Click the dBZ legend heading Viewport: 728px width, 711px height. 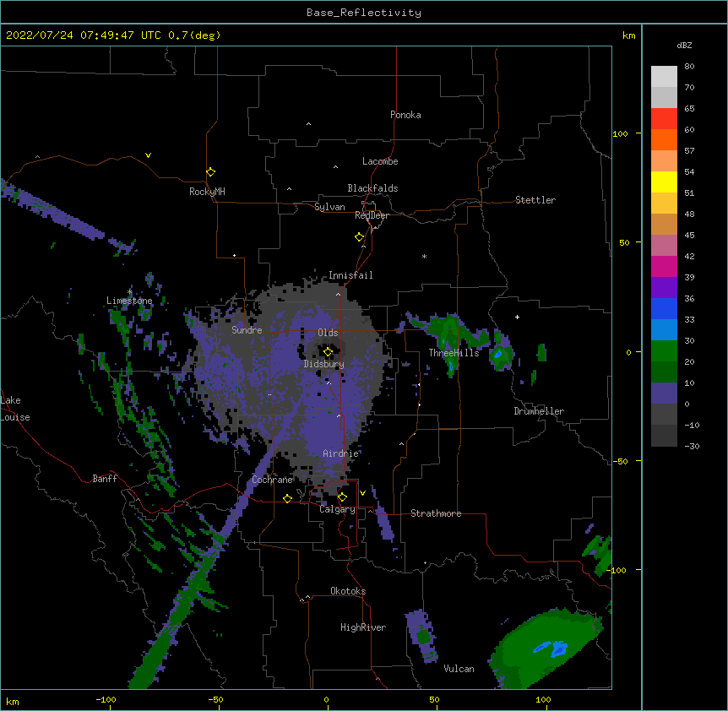pyautogui.click(x=684, y=45)
